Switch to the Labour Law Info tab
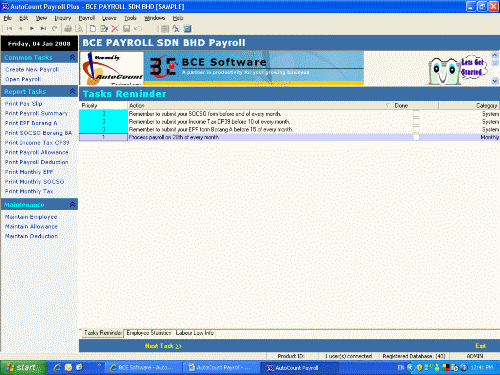 195,333
